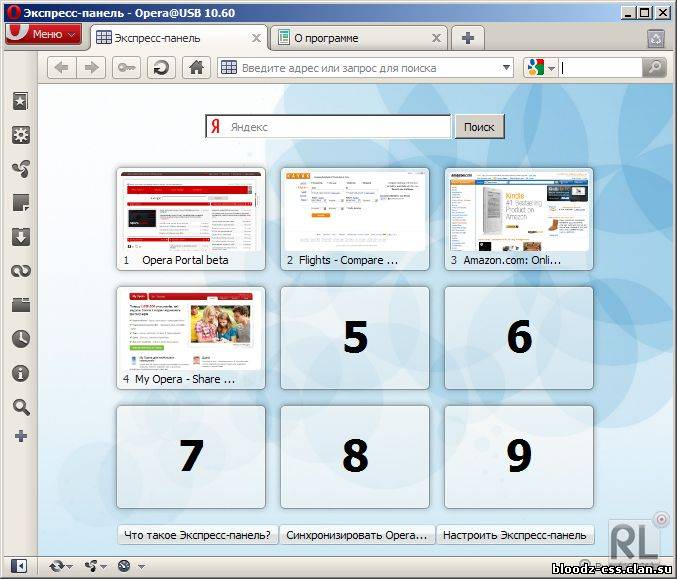677x579 pixels.
Task: Open the Opera Unite panel in sidebar
Action: (x=21, y=169)
